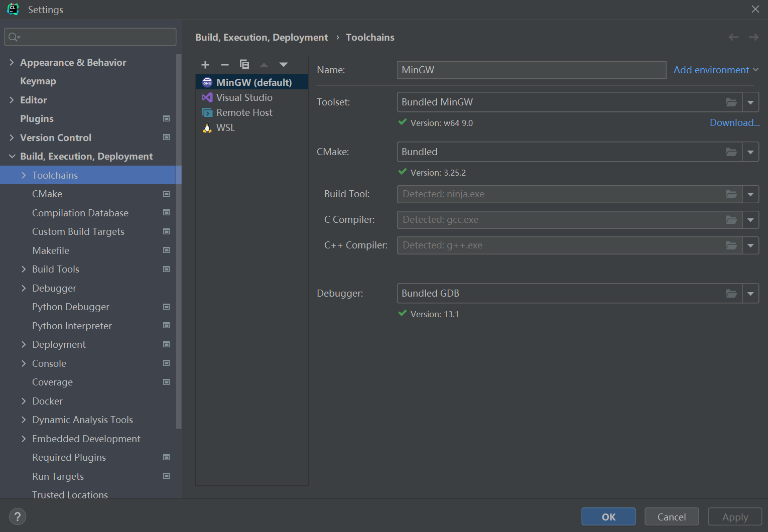Add a new toolchain with the plus icon

click(205, 64)
